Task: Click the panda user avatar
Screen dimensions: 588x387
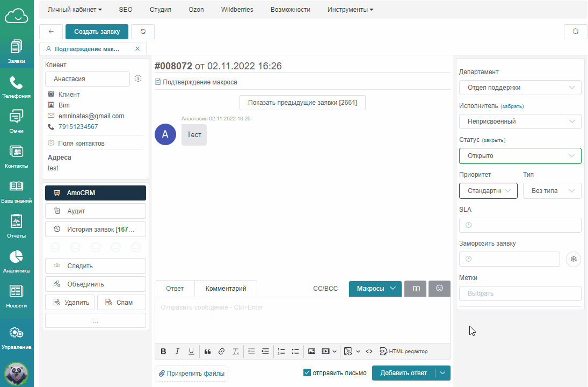Action: pos(16,374)
